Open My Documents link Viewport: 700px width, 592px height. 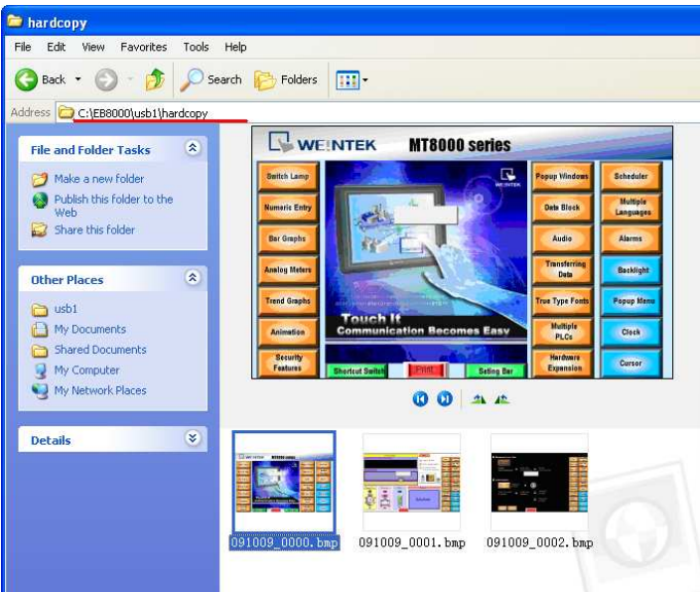[90, 330]
